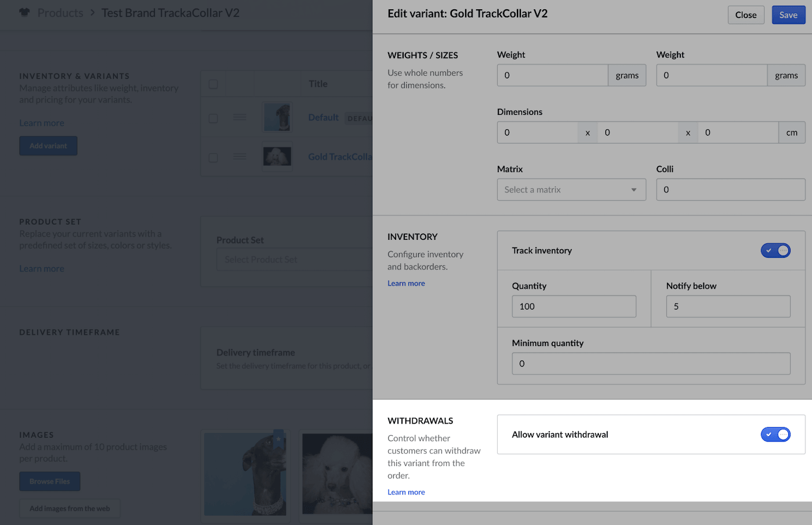The height and width of the screenshot is (525, 812).
Task: Click the drag handle for the Gold TrackCollar variant
Action: click(x=240, y=157)
